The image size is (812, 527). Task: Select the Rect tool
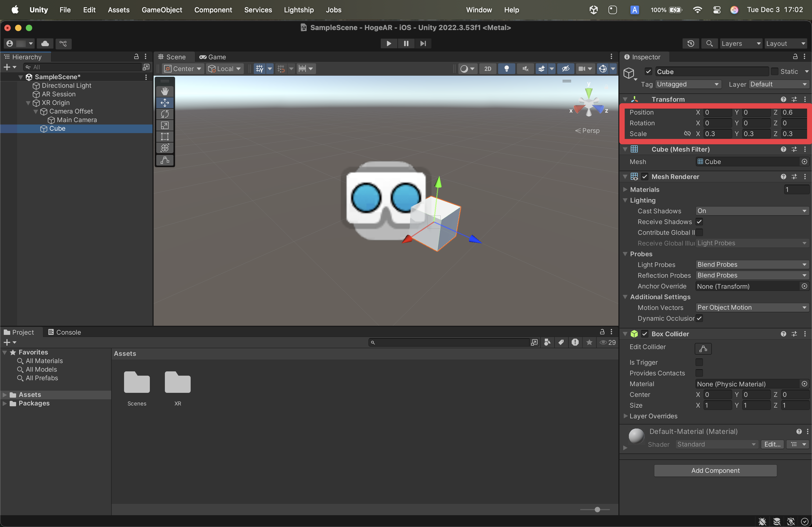165,137
